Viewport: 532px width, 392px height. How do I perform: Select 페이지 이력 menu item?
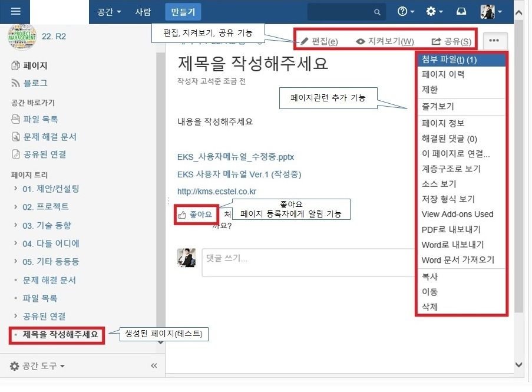pyautogui.click(x=461, y=74)
